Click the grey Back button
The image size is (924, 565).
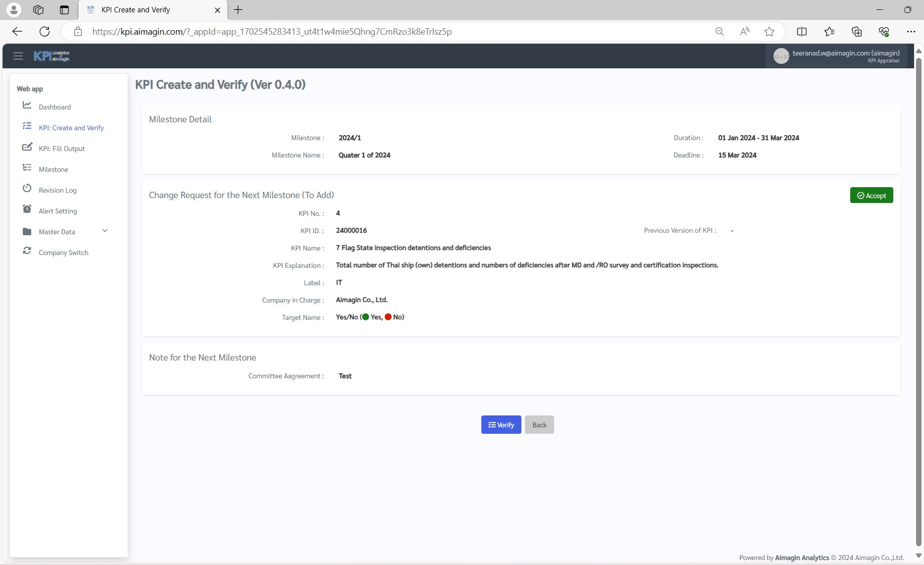539,425
